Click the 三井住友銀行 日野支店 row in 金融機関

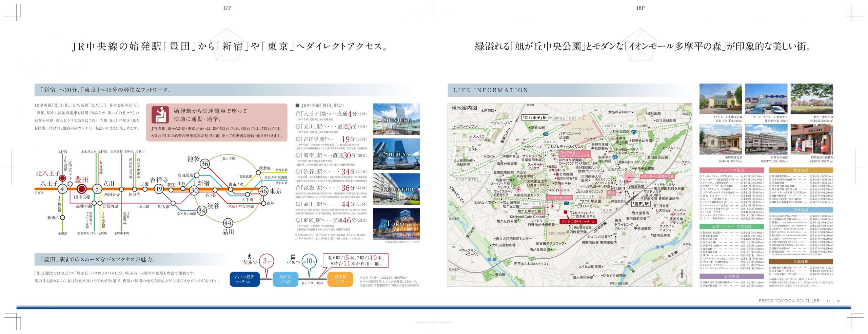click(x=801, y=274)
